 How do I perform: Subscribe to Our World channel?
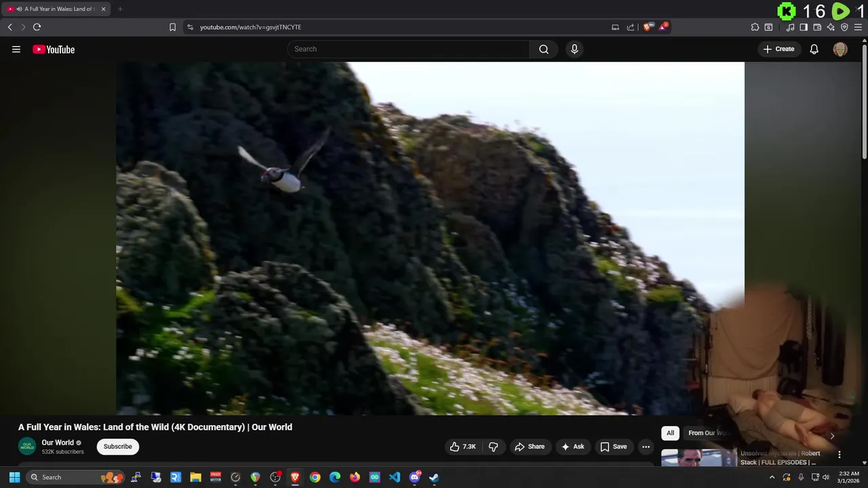coord(117,447)
